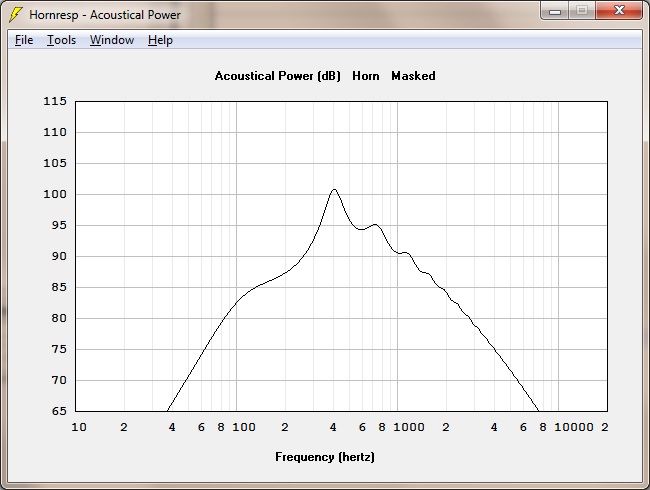Open the Help menu
The image size is (650, 490).
(x=160, y=40)
